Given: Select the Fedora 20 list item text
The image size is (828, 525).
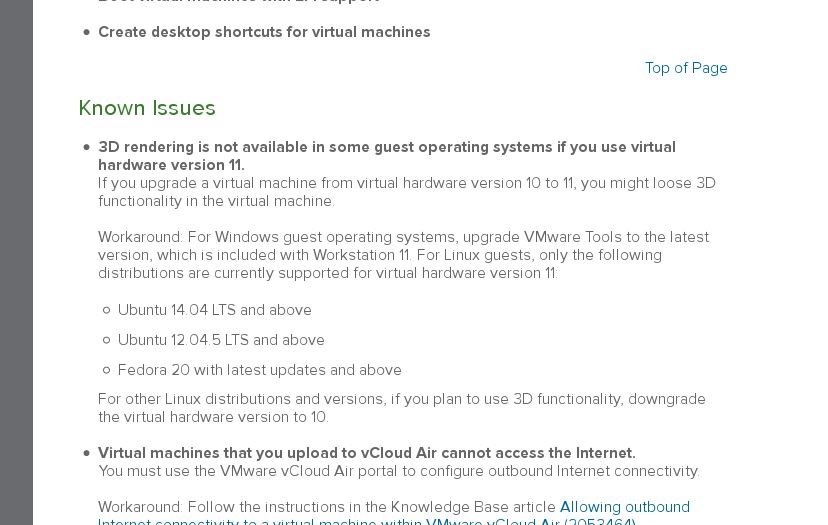Looking at the screenshot, I should tap(259, 370).
